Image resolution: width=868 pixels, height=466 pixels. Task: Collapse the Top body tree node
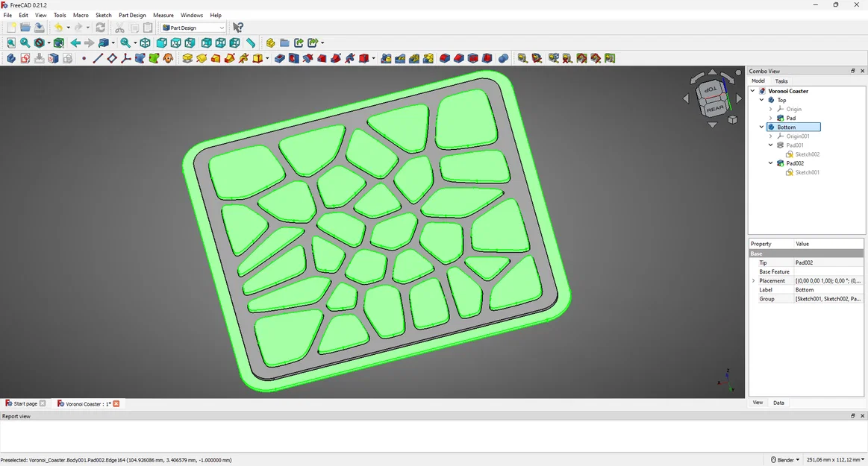click(x=762, y=100)
